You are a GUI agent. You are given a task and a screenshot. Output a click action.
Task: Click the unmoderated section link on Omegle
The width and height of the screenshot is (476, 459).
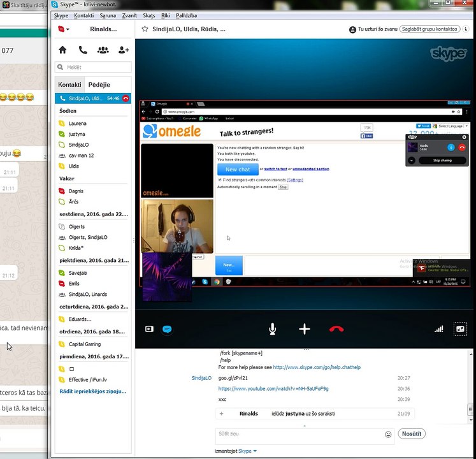click(x=310, y=169)
